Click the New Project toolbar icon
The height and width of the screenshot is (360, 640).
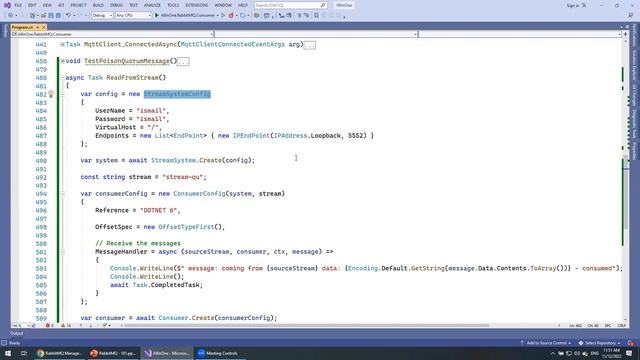pyautogui.click(x=32, y=16)
